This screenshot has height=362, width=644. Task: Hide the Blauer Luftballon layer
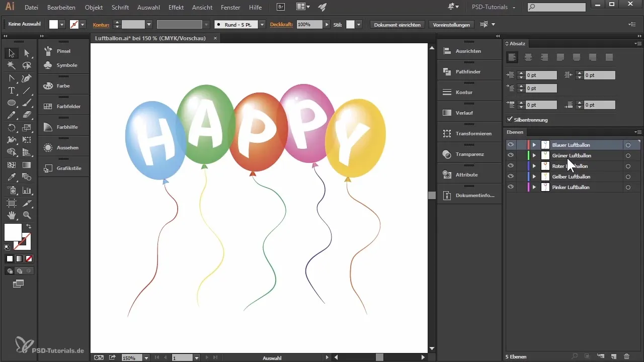(x=511, y=145)
